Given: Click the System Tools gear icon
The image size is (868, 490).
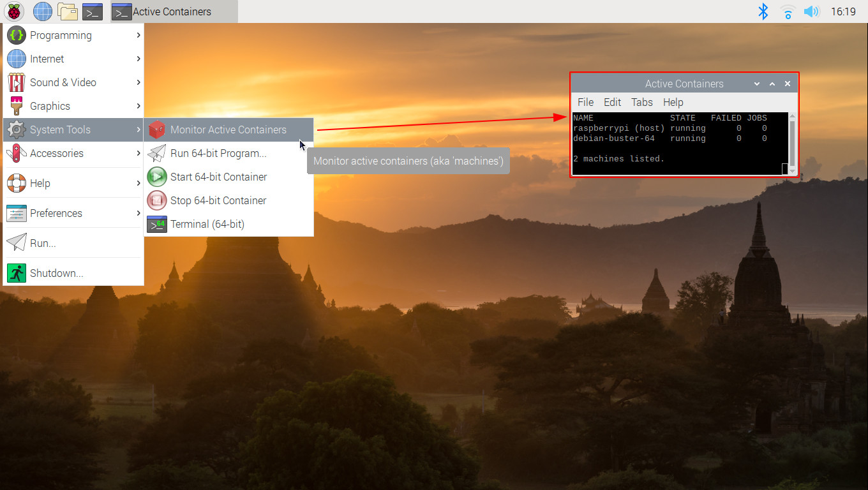Looking at the screenshot, I should coord(17,130).
